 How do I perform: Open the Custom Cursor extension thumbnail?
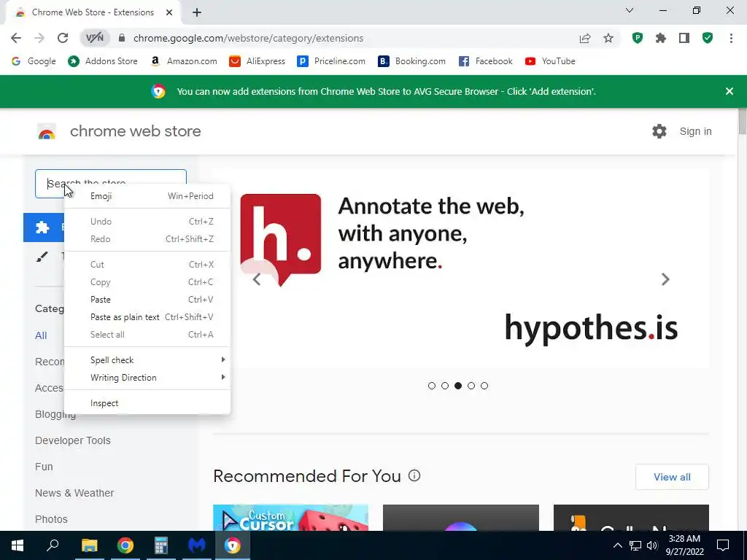coord(290,518)
